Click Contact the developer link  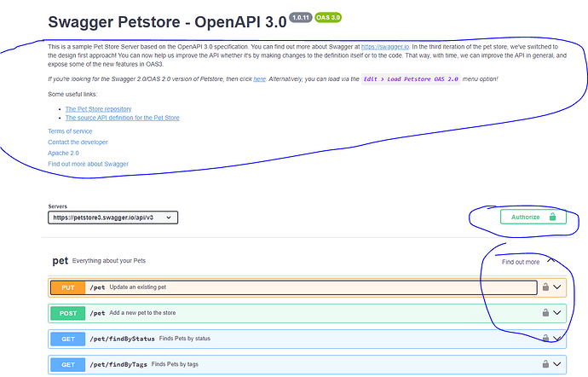(x=78, y=142)
